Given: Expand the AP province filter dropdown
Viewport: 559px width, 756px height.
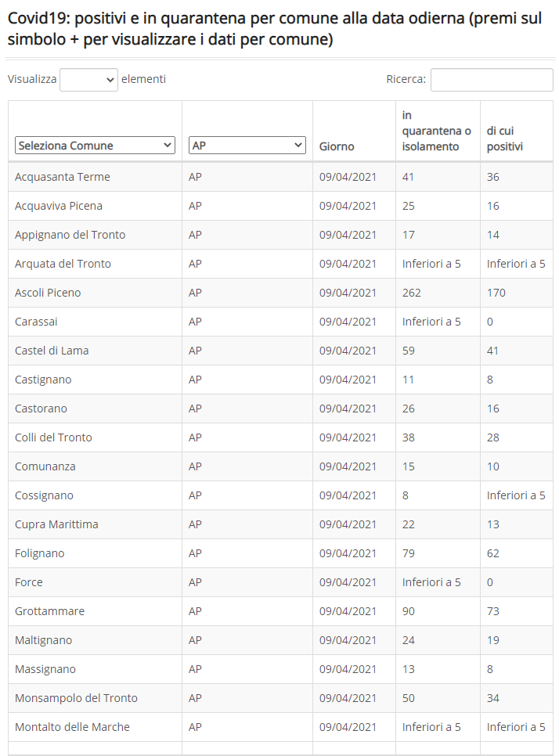Looking at the screenshot, I should [x=247, y=145].
